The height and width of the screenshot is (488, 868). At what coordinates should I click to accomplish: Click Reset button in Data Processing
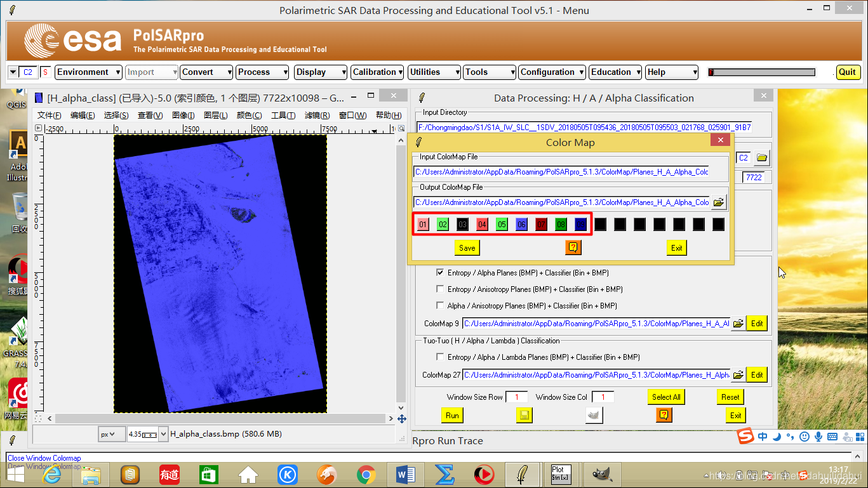tap(730, 397)
